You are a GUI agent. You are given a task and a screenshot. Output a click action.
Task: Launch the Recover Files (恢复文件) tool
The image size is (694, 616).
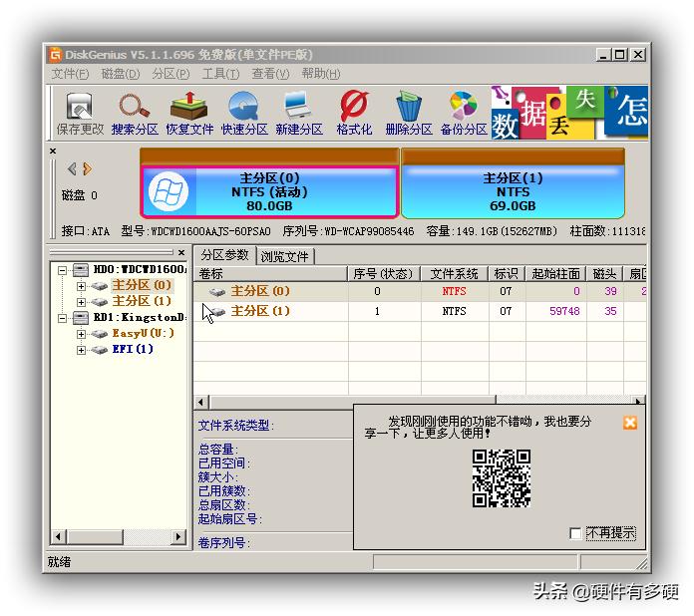coord(189,114)
